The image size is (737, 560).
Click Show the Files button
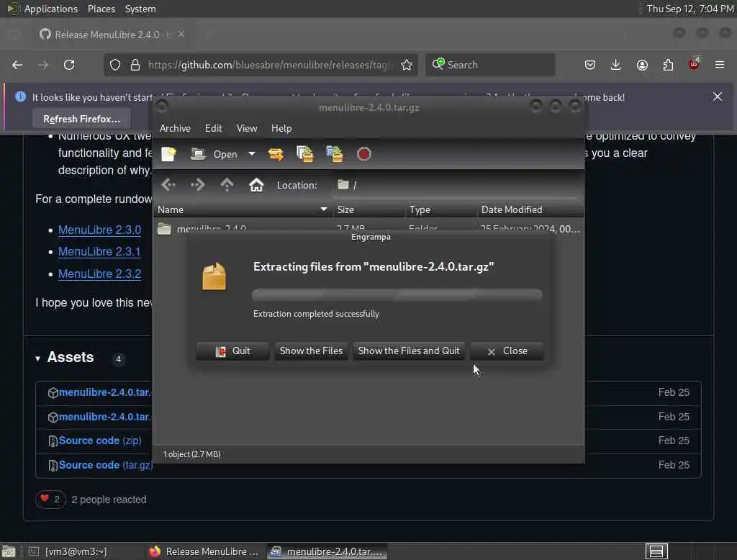(x=311, y=351)
